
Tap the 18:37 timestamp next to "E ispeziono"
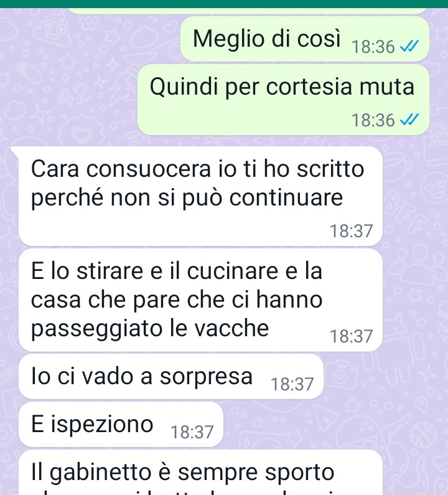[192, 432]
